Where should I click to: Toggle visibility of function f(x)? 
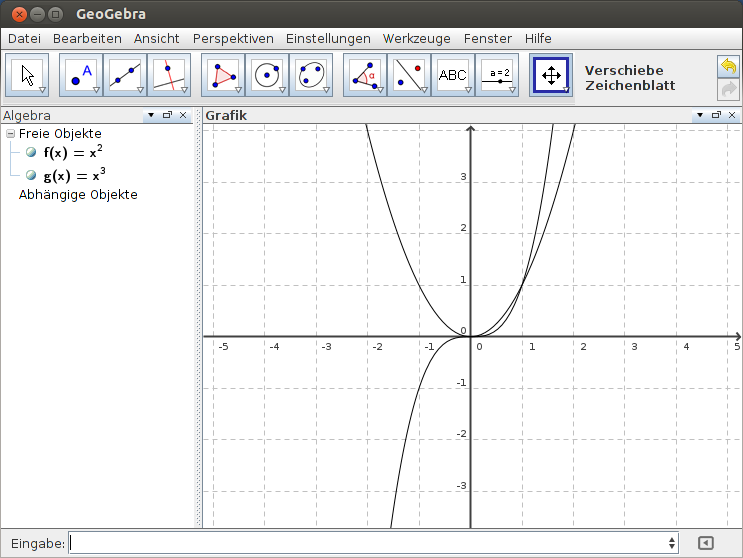[31, 152]
